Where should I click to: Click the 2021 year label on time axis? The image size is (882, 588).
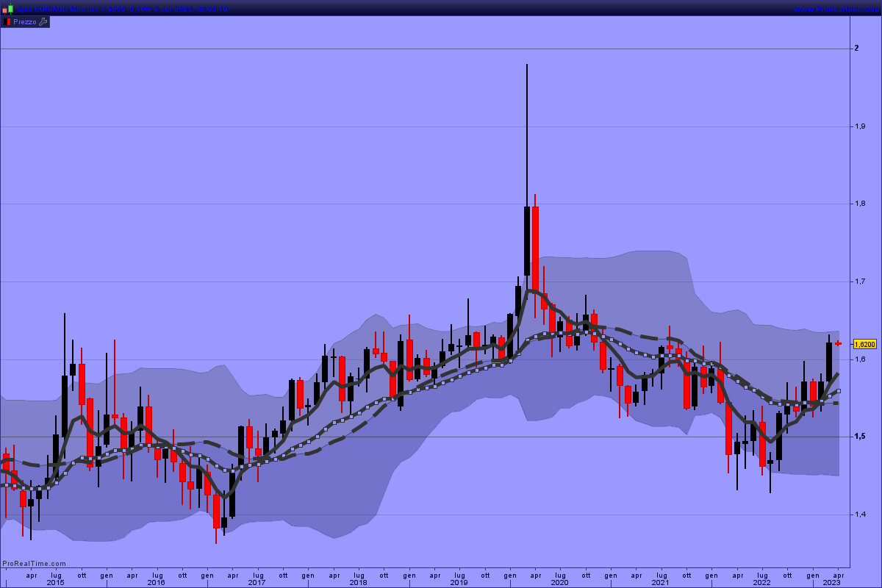(660, 582)
